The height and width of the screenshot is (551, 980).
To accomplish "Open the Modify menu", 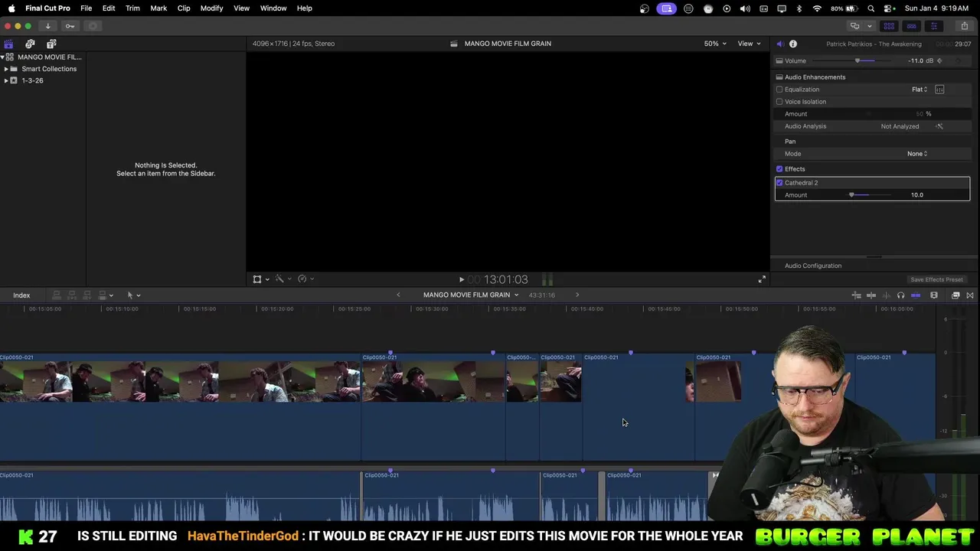I will pos(211,8).
